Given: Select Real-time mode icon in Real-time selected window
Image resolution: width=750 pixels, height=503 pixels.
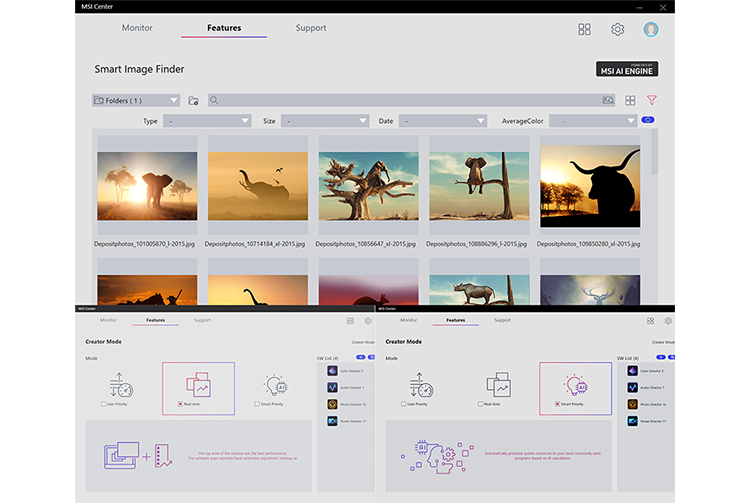Looking at the screenshot, I should [198, 384].
